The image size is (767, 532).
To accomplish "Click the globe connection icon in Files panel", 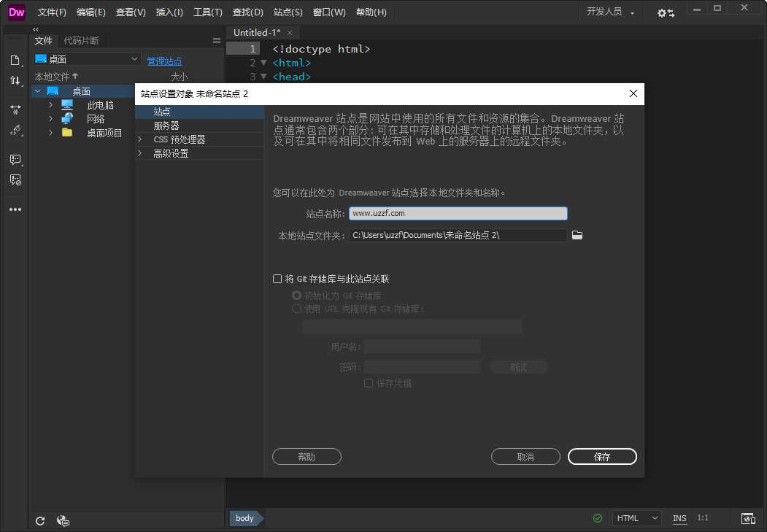I will point(63,521).
